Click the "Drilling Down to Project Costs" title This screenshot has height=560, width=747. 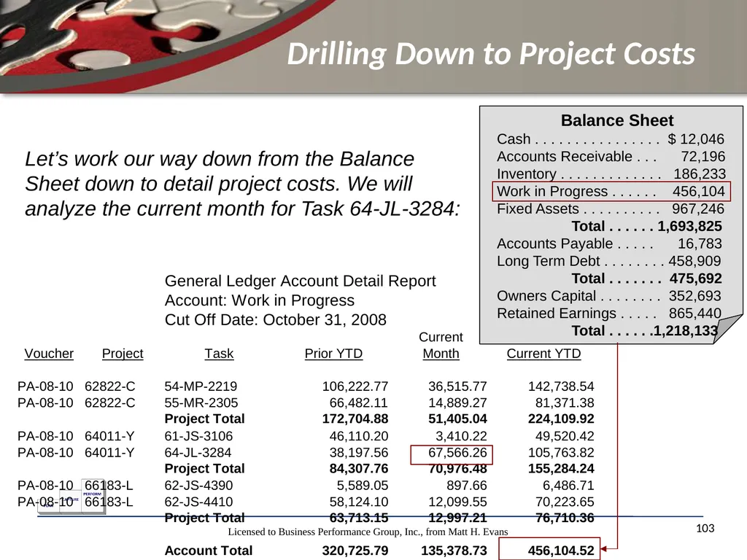491,54
